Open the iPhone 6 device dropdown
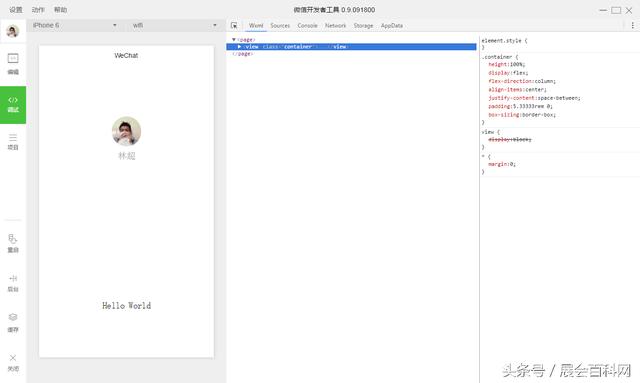 (75, 25)
